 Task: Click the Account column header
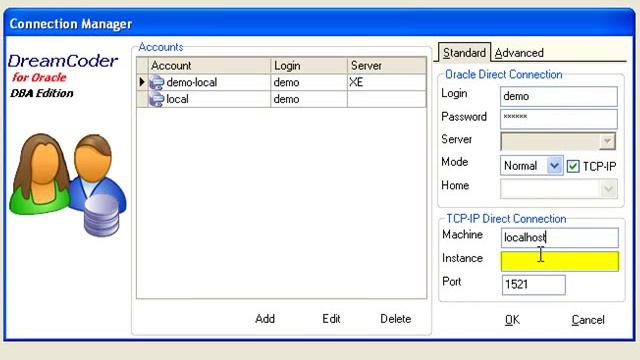point(209,66)
